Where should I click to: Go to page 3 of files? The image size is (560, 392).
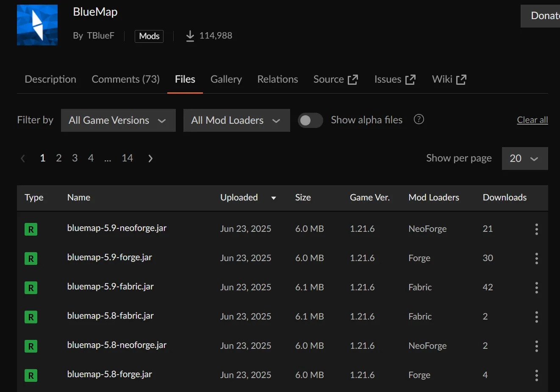pyautogui.click(x=75, y=158)
